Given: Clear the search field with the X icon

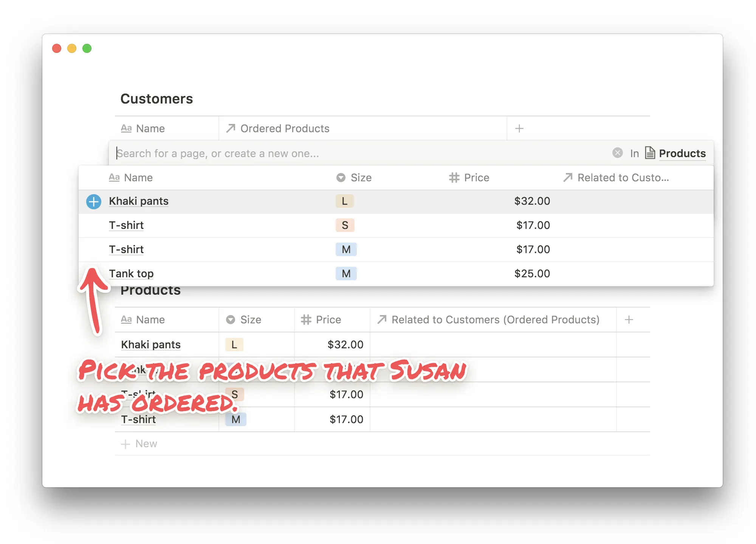Looking at the screenshot, I should click(x=617, y=153).
